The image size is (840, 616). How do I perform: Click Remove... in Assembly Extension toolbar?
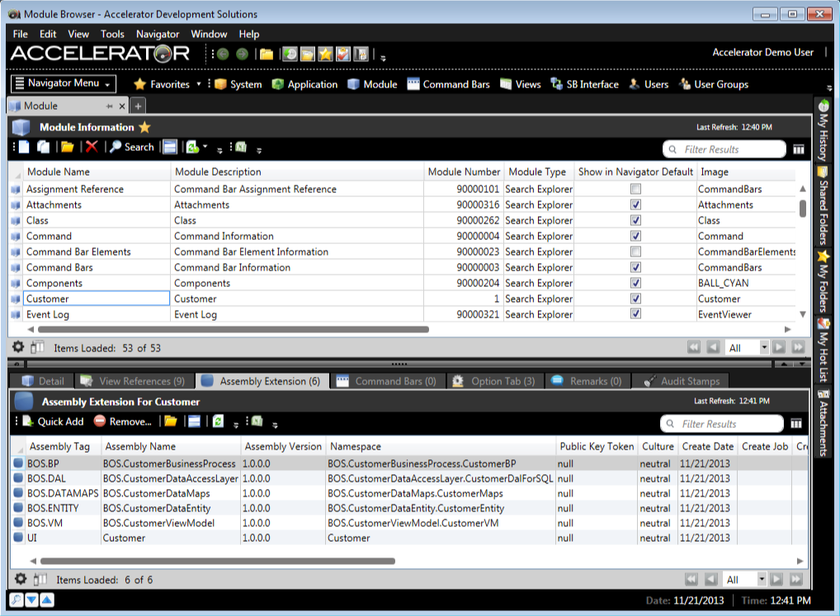pyautogui.click(x=123, y=421)
